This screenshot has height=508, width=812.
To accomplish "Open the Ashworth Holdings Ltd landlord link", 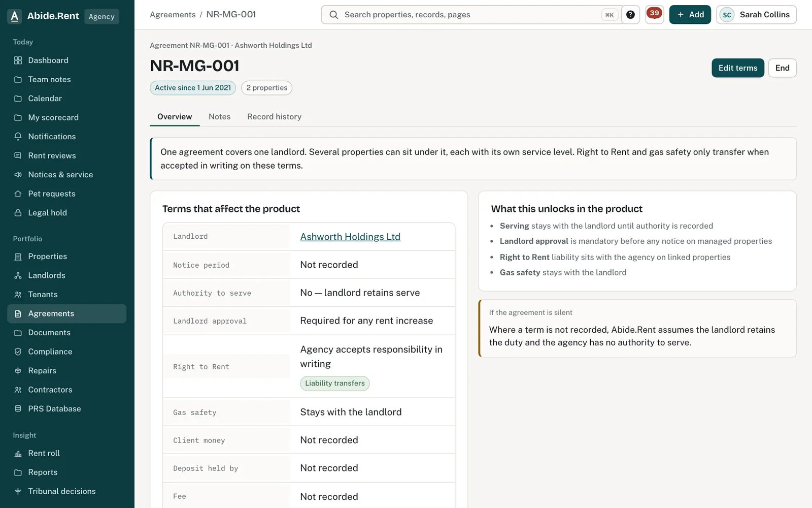I will (350, 237).
